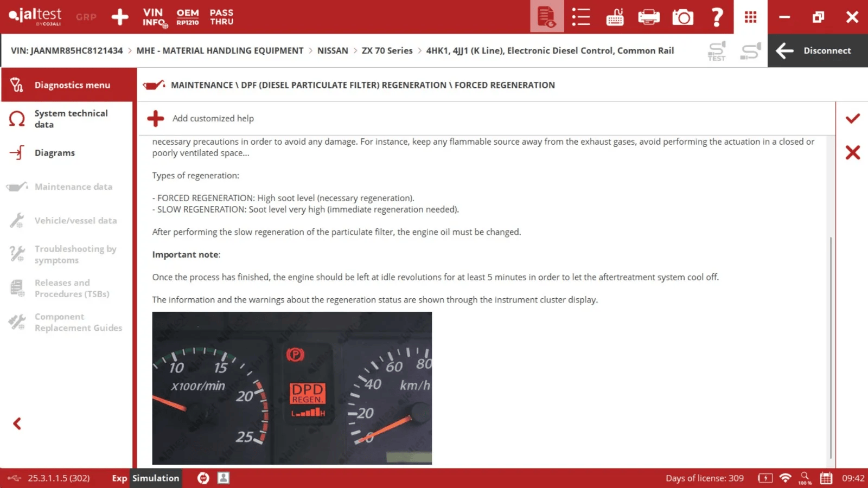Open PASS THRU mode
The image size is (868, 488).
(x=221, y=17)
